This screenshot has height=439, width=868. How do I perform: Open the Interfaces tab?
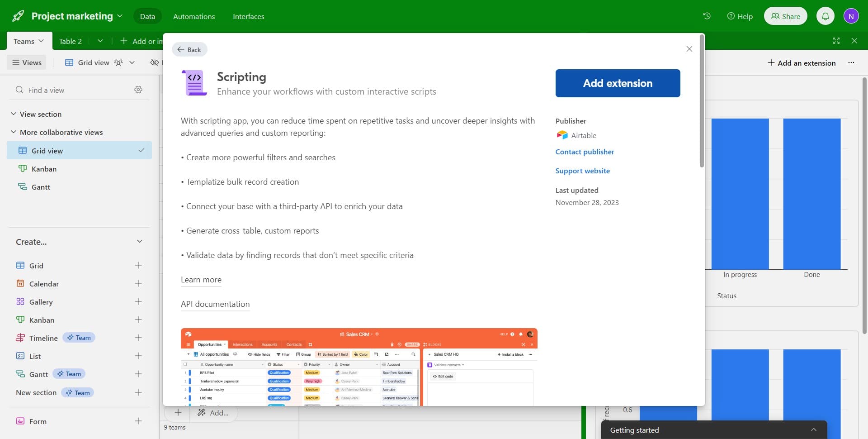(248, 16)
